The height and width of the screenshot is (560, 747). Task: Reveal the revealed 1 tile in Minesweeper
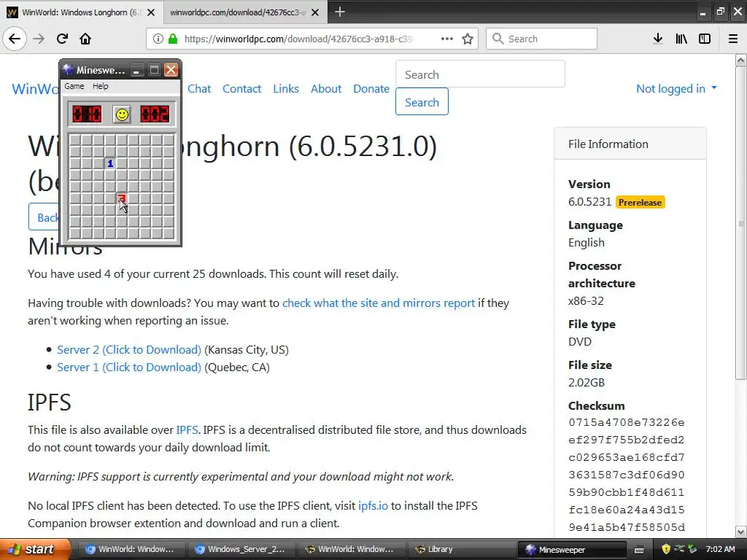(110, 163)
